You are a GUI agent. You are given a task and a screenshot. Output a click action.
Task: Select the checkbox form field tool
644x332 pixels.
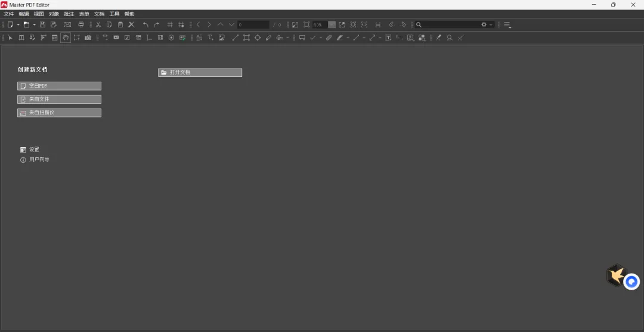tap(127, 38)
